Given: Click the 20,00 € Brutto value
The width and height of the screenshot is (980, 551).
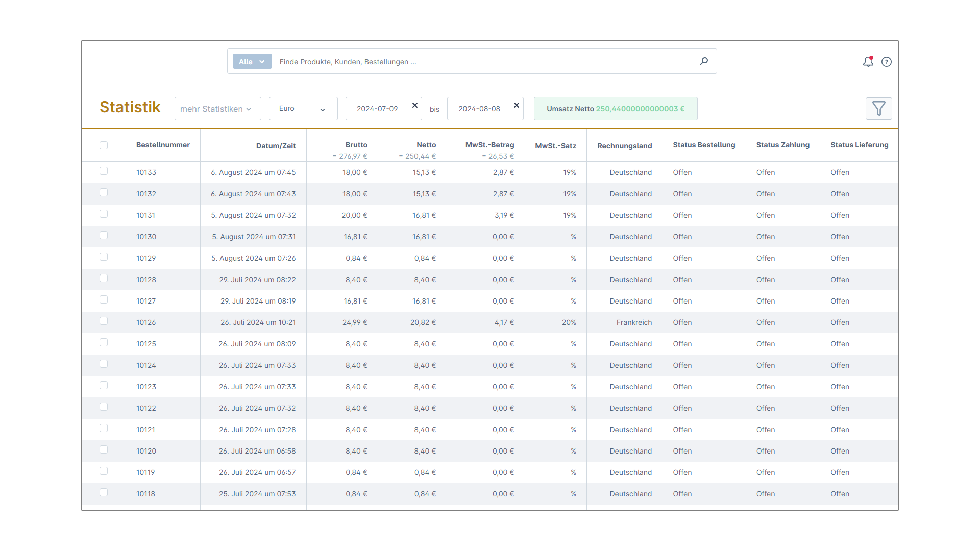Looking at the screenshot, I should [x=354, y=215].
